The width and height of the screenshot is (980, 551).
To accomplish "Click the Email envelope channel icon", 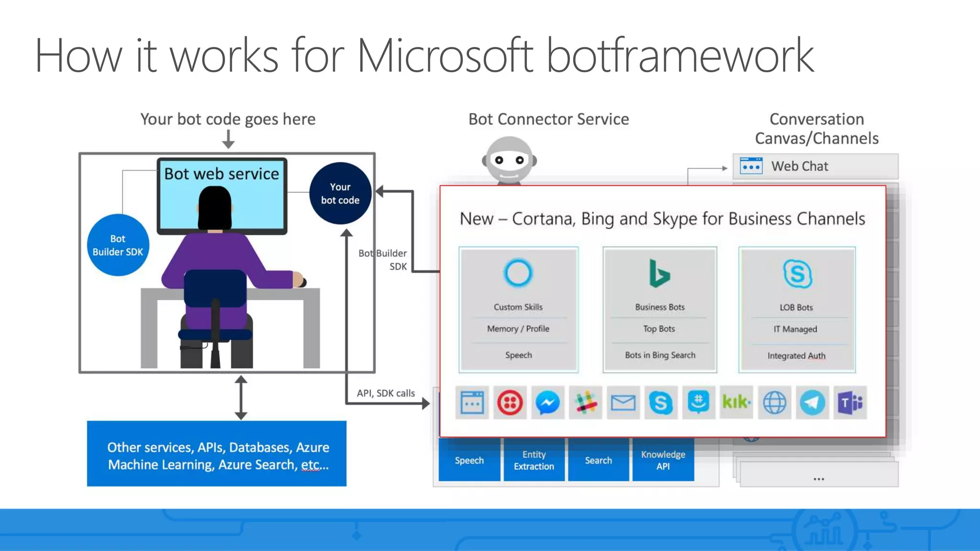I will [623, 403].
